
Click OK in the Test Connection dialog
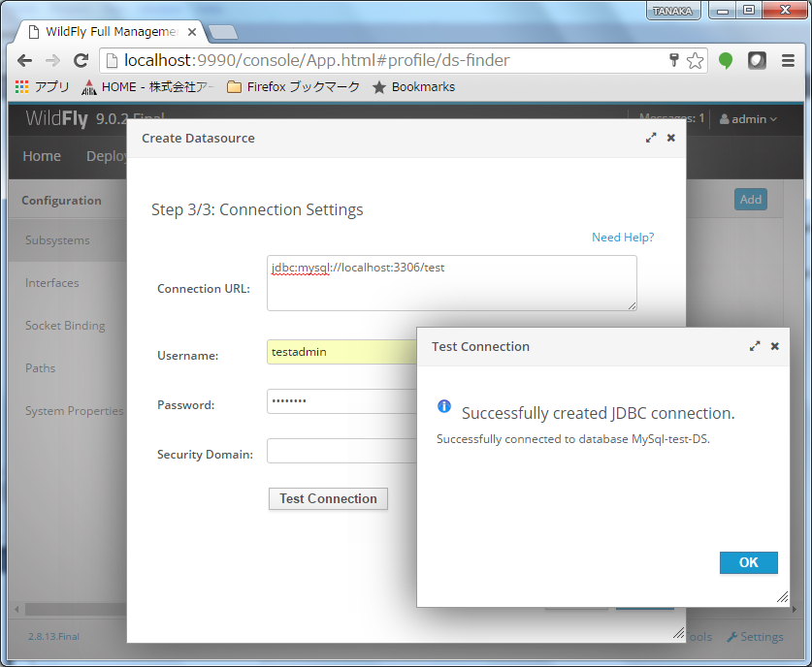click(748, 562)
